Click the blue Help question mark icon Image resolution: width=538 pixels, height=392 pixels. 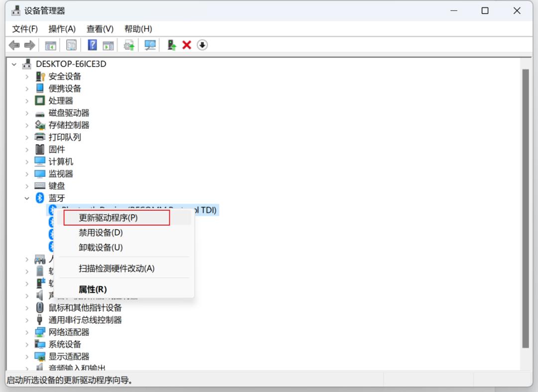pos(92,45)
